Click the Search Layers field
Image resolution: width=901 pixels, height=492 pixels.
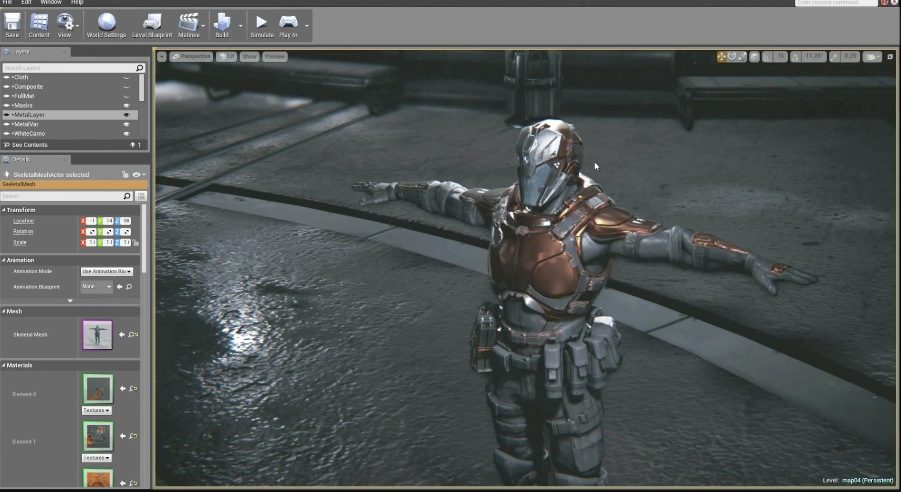[x=73, y=68]
